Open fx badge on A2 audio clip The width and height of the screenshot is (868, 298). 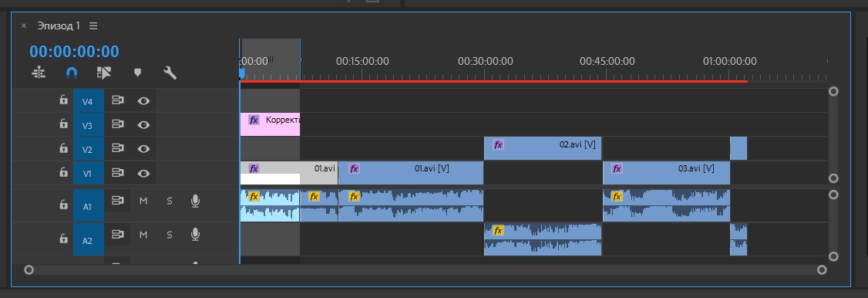pyautogui.click(x=498, y=230)
